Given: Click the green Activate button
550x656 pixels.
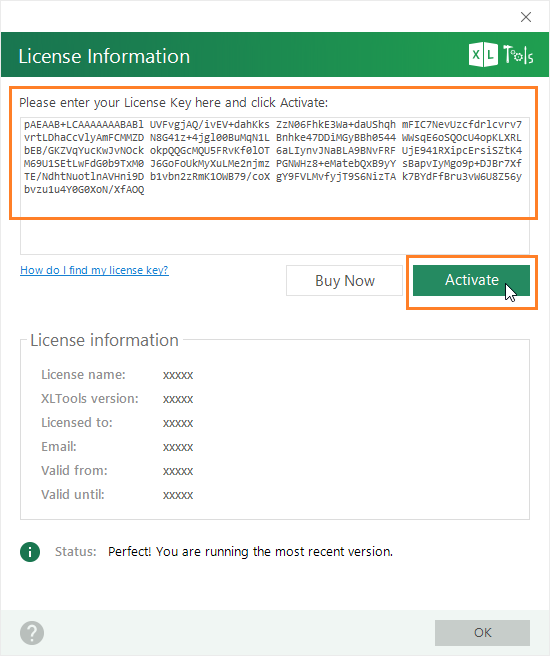Looking at the screenshot, I should 471,280.
